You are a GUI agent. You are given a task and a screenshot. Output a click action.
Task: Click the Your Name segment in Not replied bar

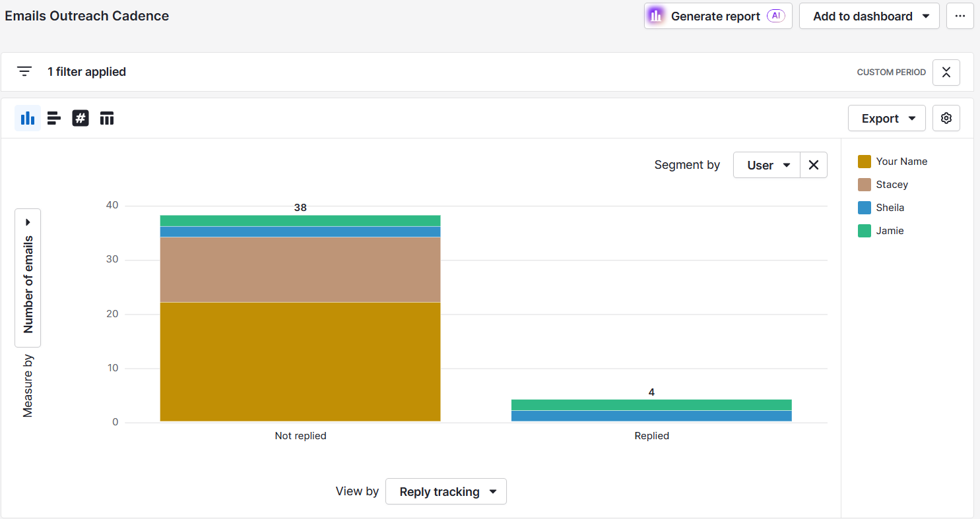300,361
